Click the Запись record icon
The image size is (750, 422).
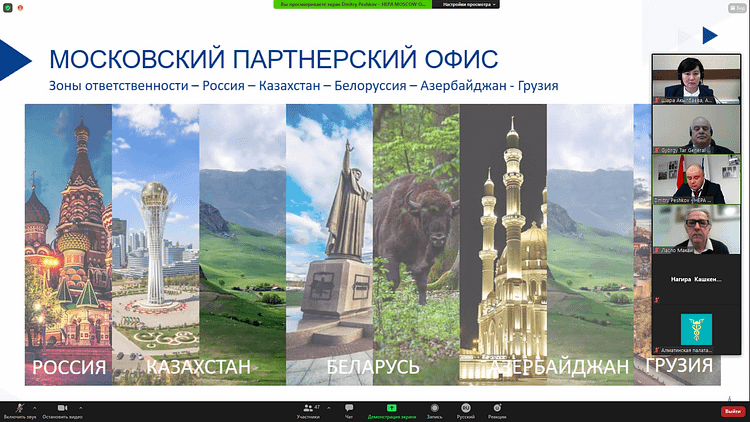click(x=434, y=408)
